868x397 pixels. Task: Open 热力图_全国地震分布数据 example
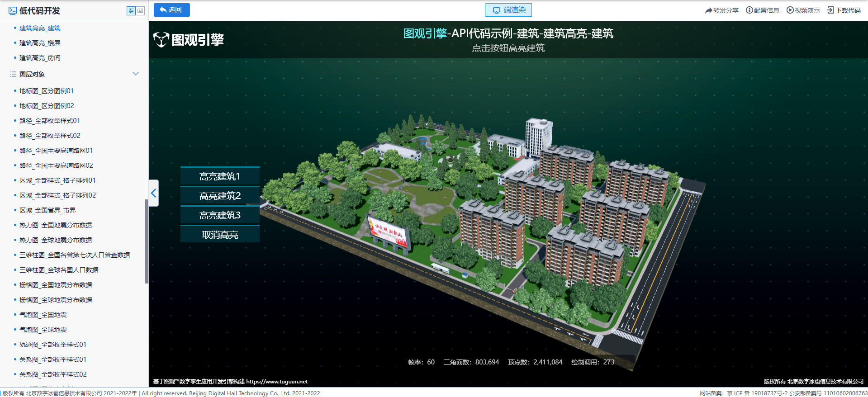[56, 225]
